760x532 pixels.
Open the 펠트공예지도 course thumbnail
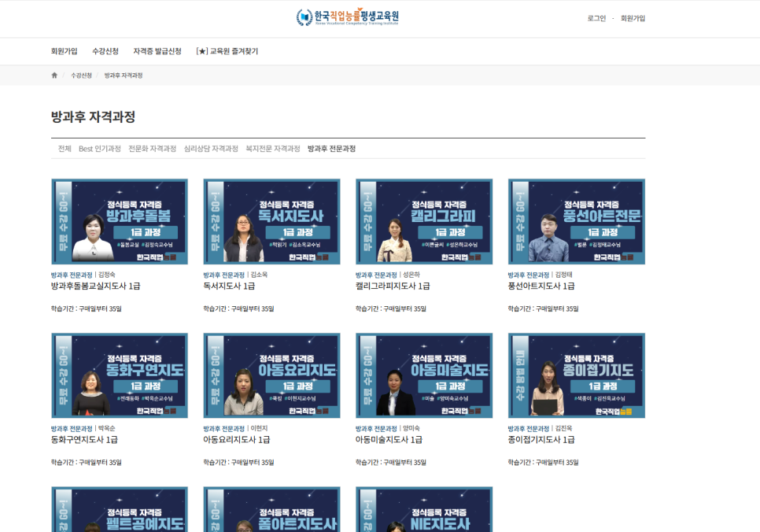point(120,509)
